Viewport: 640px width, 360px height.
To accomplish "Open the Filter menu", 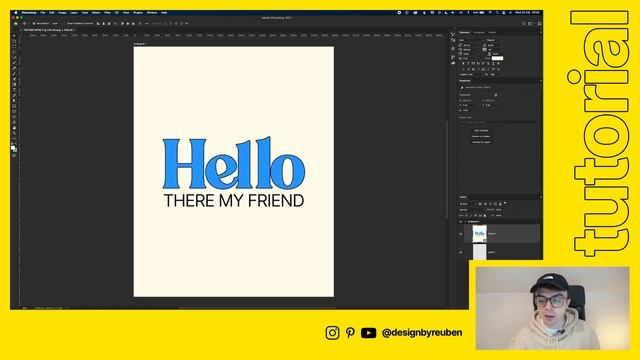I will pos(107,13).
